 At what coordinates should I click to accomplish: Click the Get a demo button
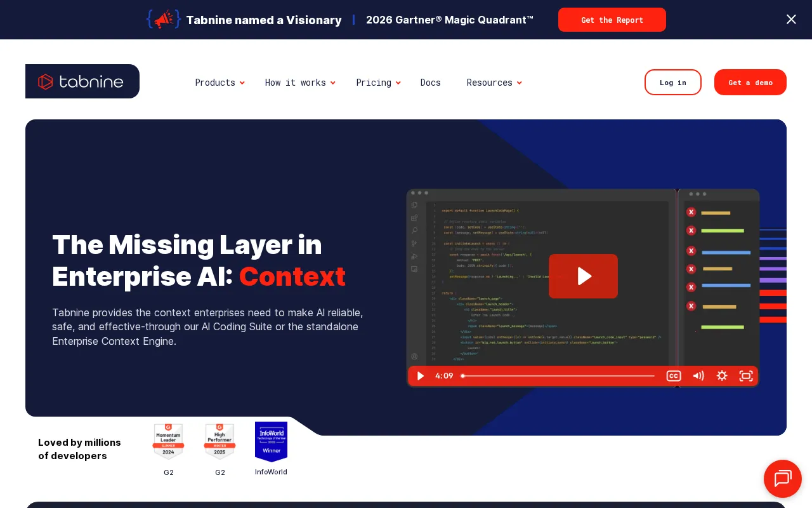[750, 83]
